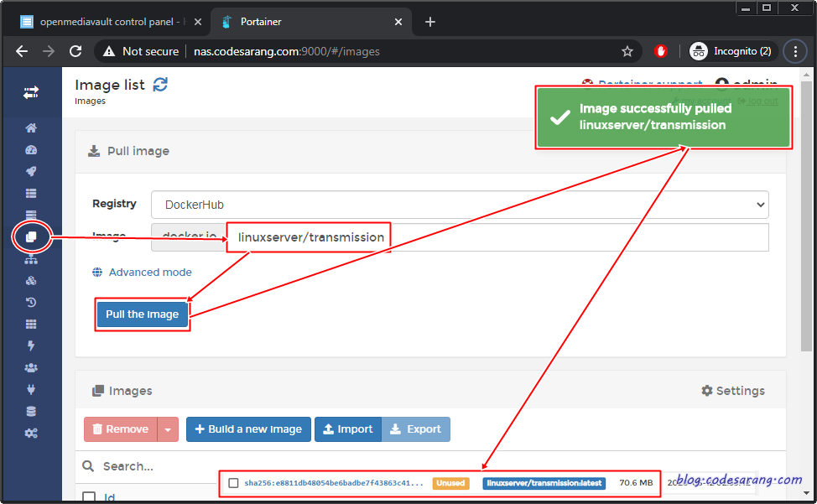The width and height of the screenshot is (817, 504).
Task: Bookmark this page with star icon
Action: click(627, 51)
